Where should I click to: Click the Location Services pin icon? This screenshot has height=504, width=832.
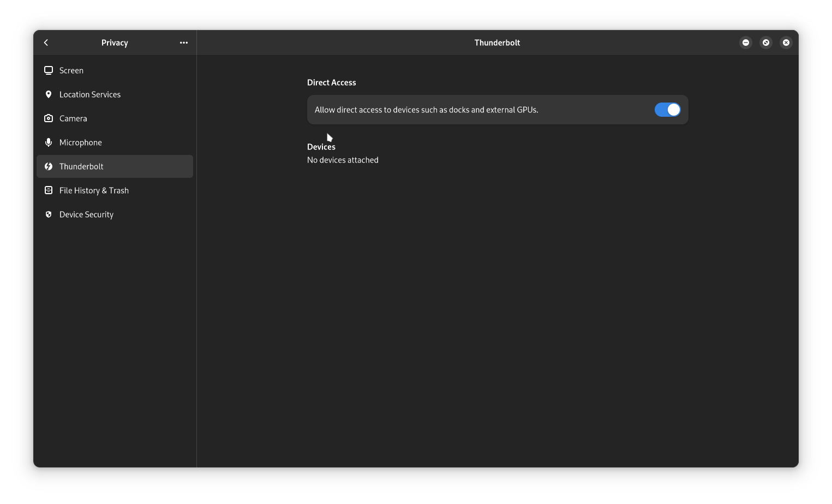[x=49, y=94]
